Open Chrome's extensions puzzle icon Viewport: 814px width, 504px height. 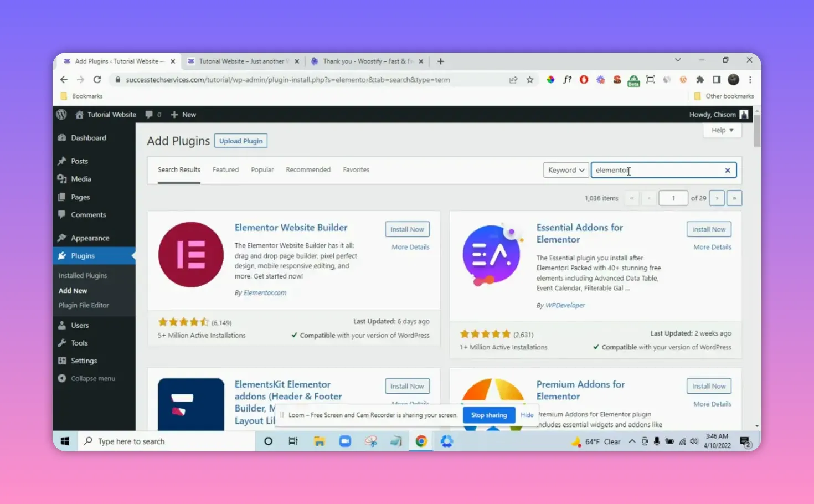[700, 79]
